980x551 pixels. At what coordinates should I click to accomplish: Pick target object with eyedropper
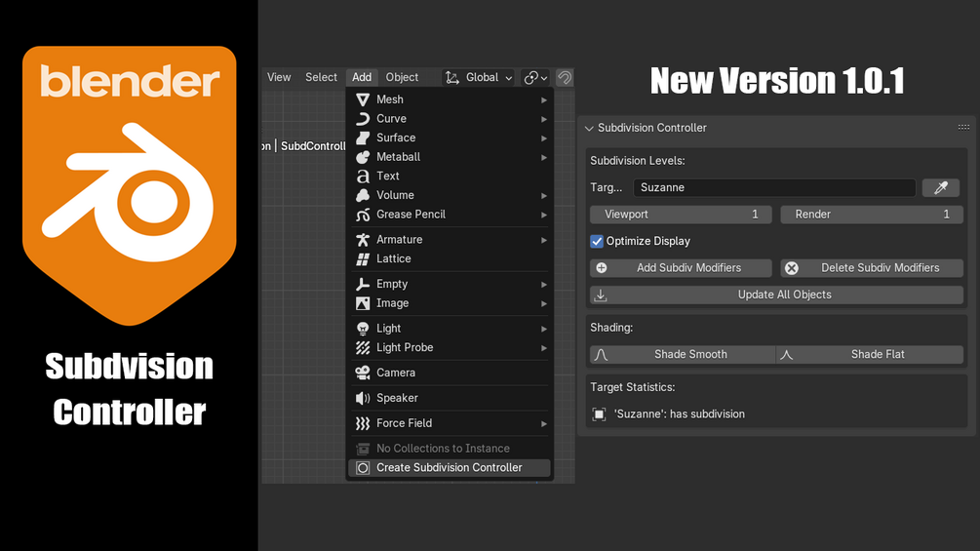pyautogui.click(x=941, y=187)
